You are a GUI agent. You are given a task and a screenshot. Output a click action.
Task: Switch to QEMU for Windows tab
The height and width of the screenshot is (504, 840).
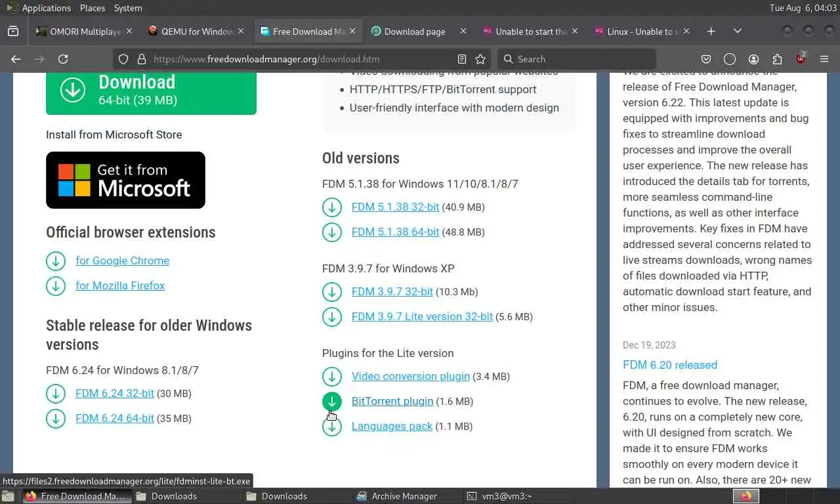[x=197, y=31]
